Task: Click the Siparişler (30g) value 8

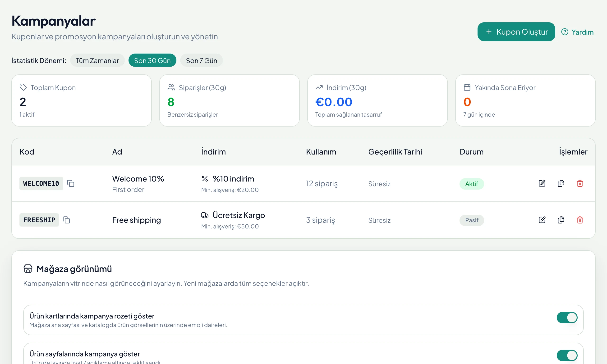Action: pyautogui.click(x=171, y=102)
